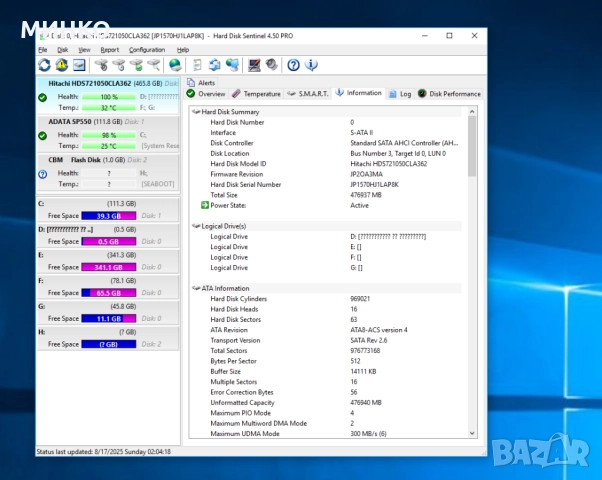Click the unknown status icon for CBM Flash Disk
602x480 pixels.
(42, 174)
